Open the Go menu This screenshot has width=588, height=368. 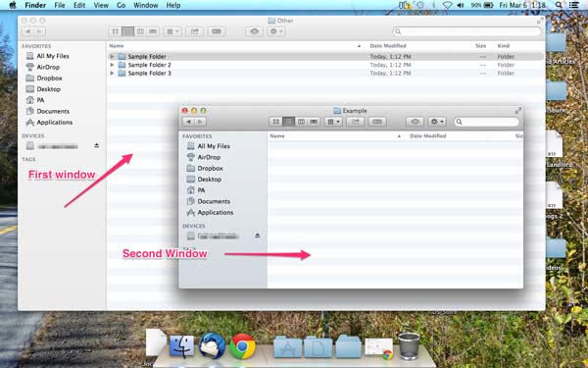121,5
